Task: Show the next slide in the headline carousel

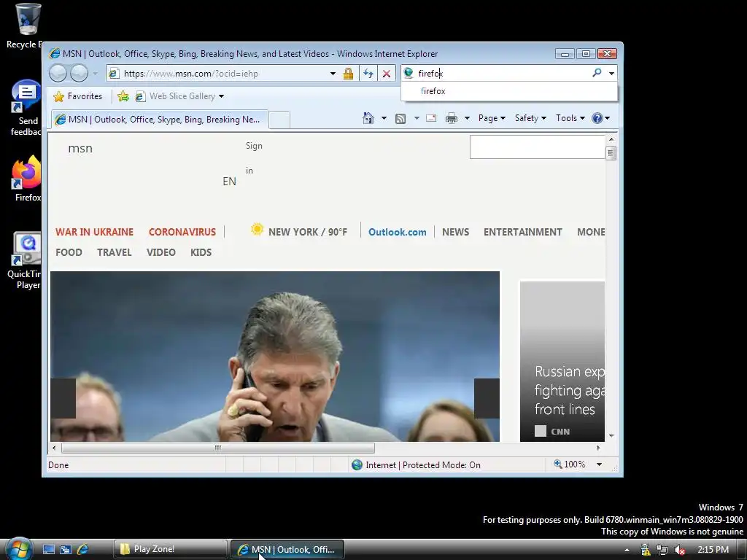Action: 487,399
